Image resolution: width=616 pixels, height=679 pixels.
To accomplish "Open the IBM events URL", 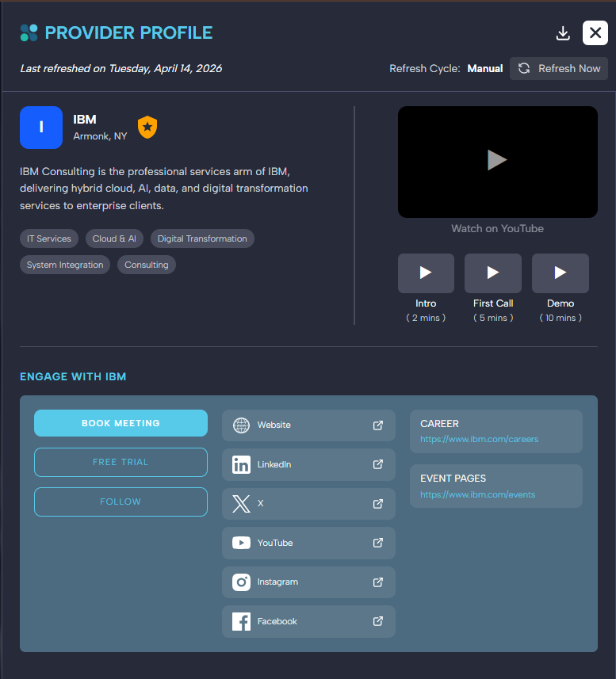I will [x=477, y=494].
